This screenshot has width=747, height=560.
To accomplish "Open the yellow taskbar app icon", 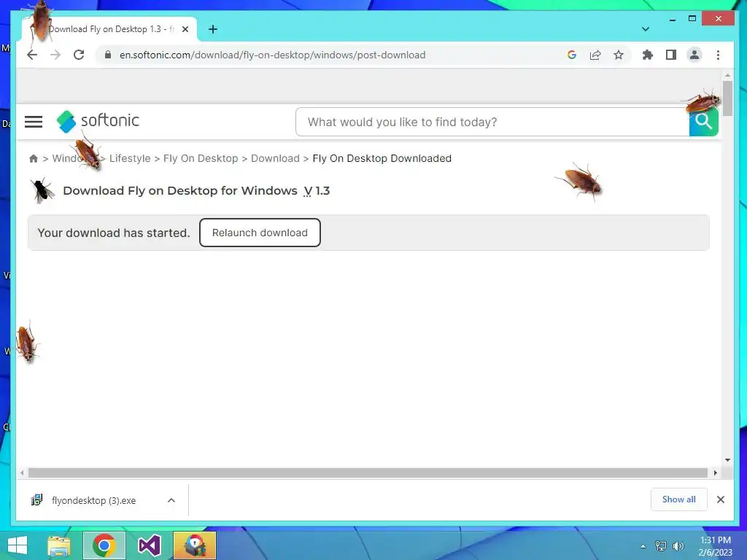I will (194, 545).
